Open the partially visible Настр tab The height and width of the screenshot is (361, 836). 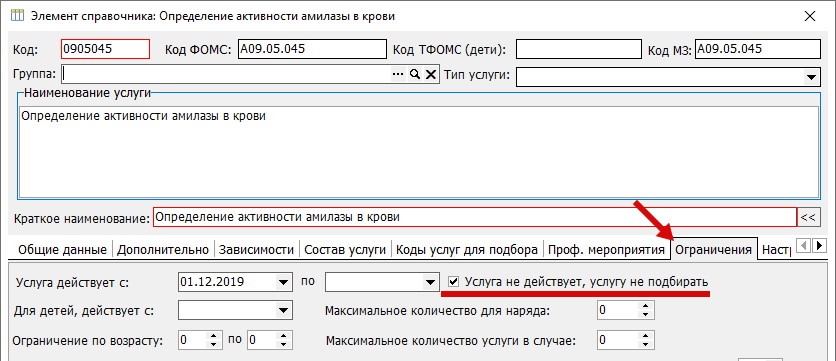[776, 250]
